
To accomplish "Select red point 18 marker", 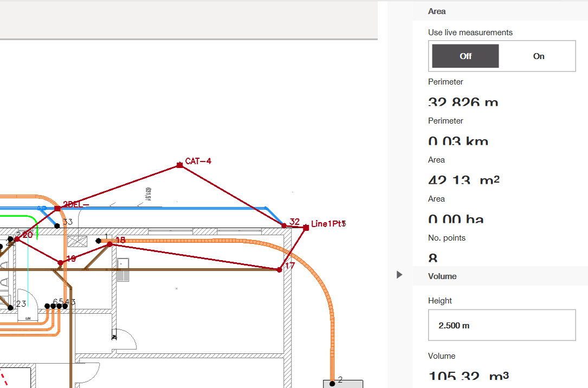I will point(109,244).
